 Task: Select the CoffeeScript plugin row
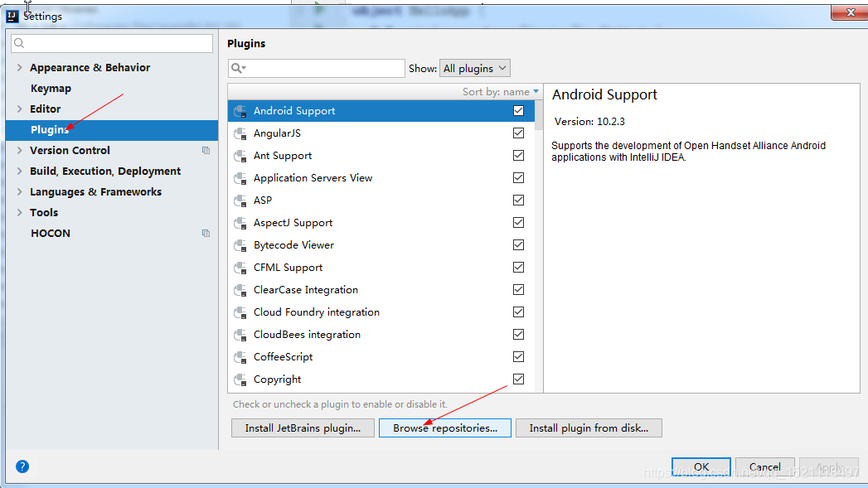(x=381, y=357)
